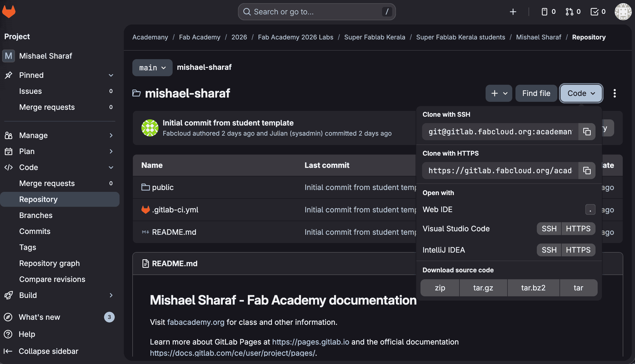
Task: Open Visual Studio Code via HTTPS
Action: pyautogui.click(x=578, y=229)
